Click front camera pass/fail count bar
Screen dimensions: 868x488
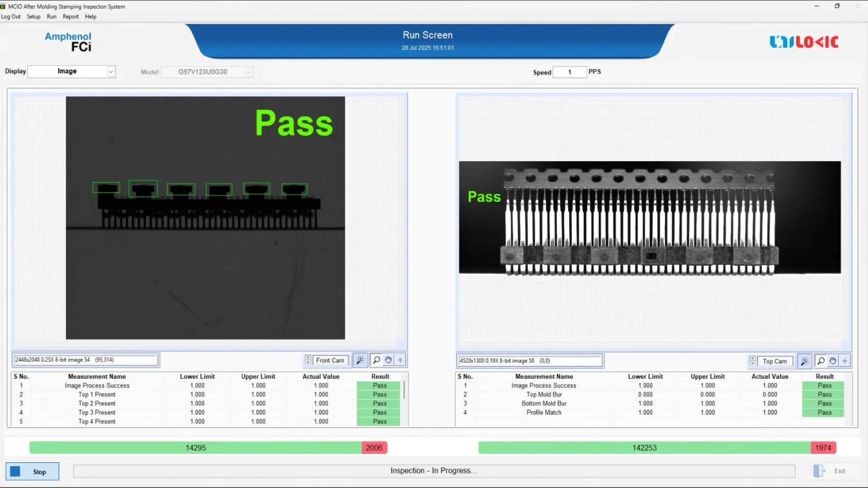click(x=208, y=448)
